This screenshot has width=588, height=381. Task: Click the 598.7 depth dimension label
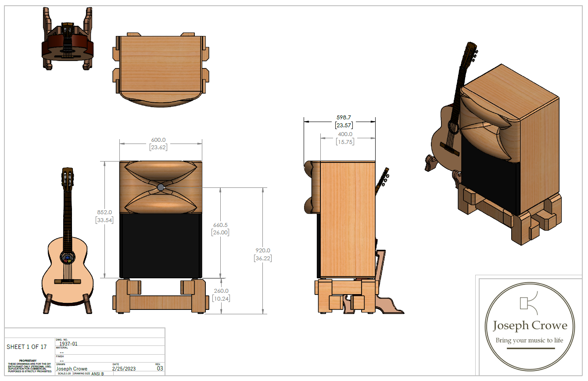tap(344, 118)
